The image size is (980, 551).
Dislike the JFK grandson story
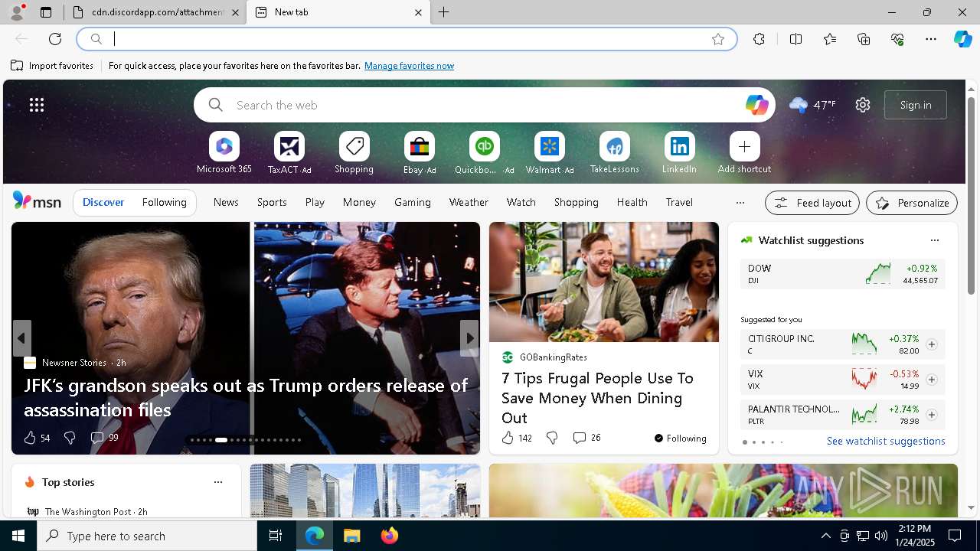tap(70, 438)
